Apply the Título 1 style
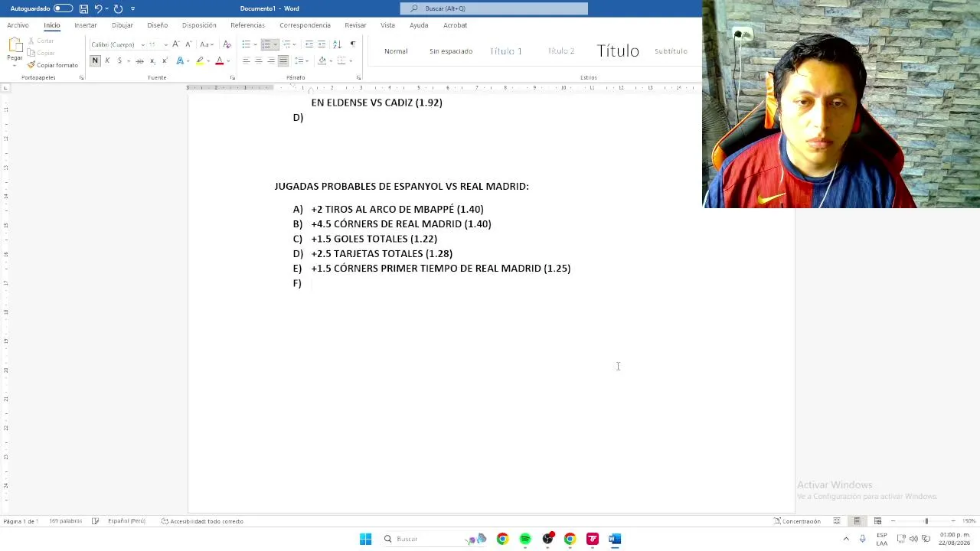 pyautogui.click(x=506, y=51)
